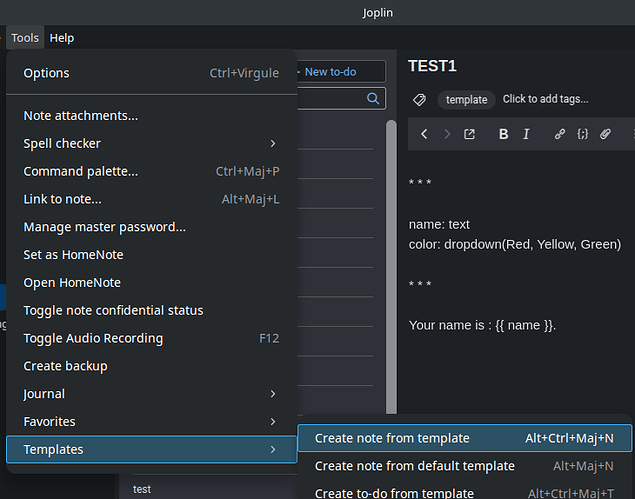Toggle Italic formatting
The image size is (635, 499).
coord(526,134)
